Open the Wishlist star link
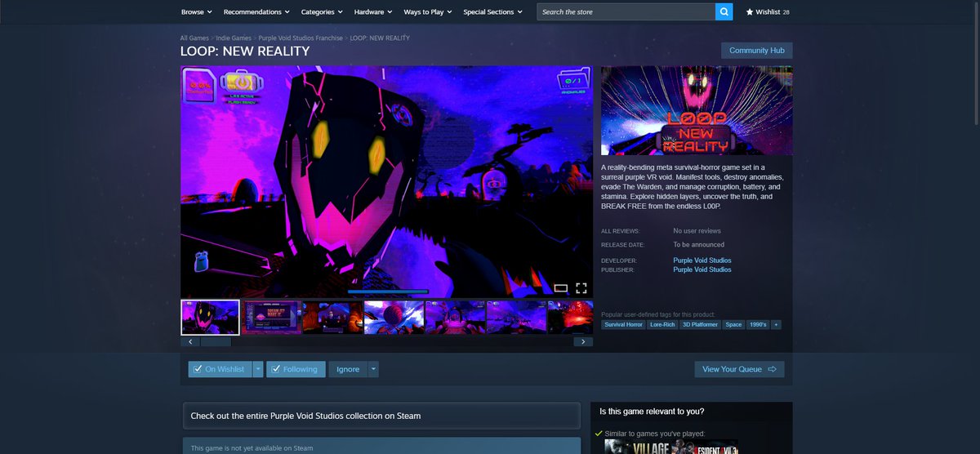The image size is (980, 454). tap(768, 12)
